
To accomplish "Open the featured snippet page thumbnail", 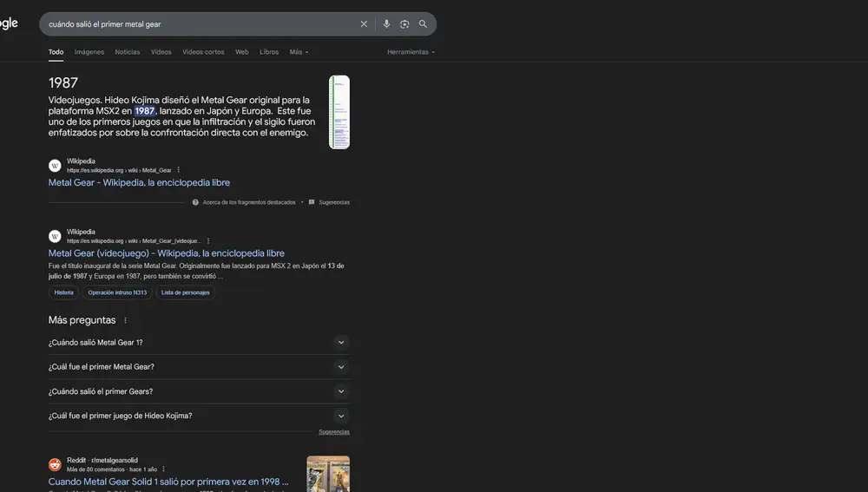I will pyautogui.click(x=339, y=112).
